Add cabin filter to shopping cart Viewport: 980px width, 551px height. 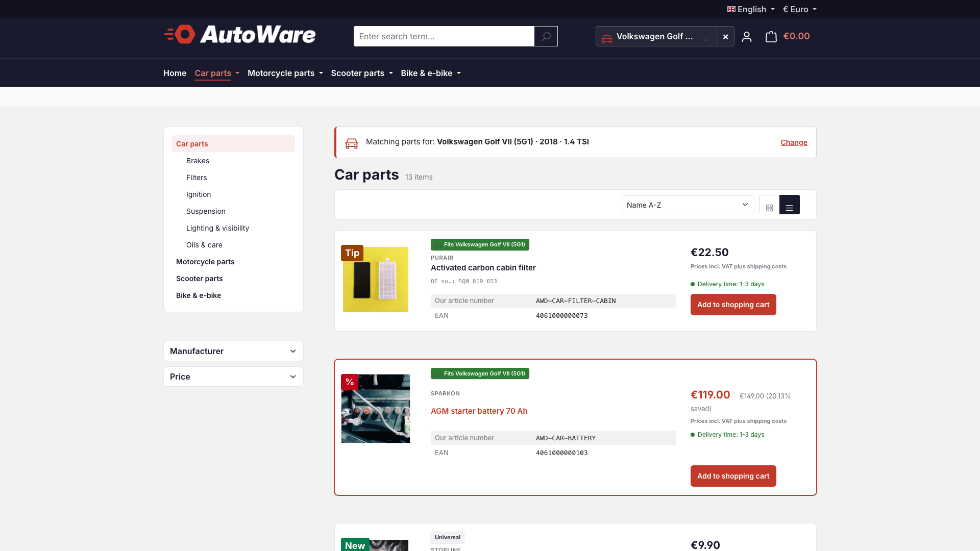pos(733,305)
